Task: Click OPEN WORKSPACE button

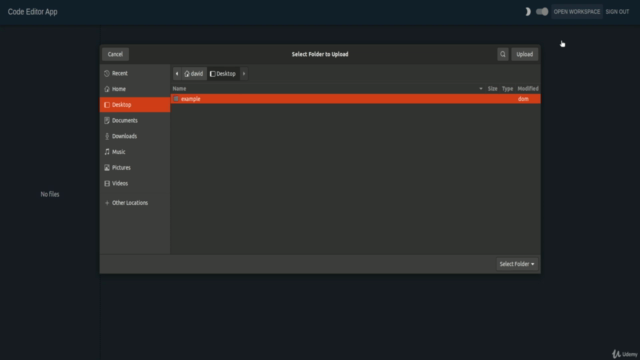Action: pos(577,12)
